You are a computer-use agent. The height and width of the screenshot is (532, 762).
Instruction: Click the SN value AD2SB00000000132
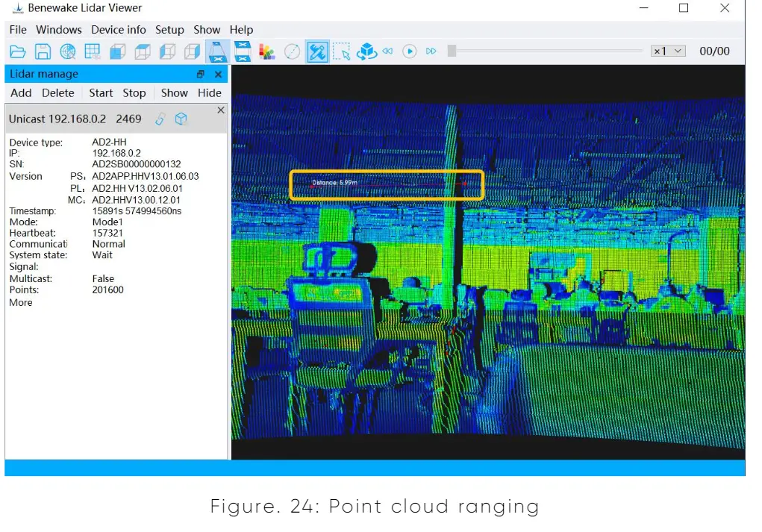pyautogui.click(x=137, y=164)
